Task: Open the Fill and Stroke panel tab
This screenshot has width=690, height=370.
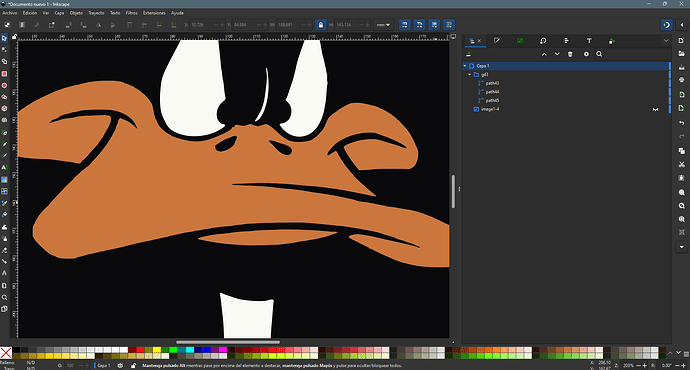Action: pyautogui.click(x=497, y=41)
